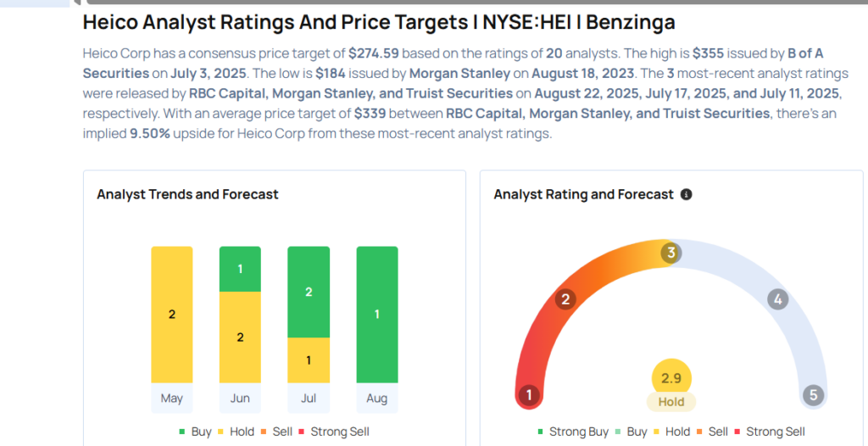Select gauge marker number 3
Viewport: 868px width, 446px height.
[x=670, y=253]
